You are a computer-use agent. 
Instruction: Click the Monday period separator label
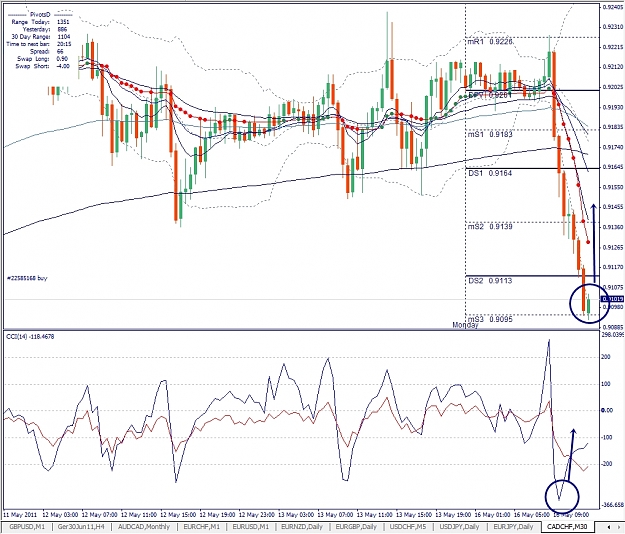(x=465, y=325)
